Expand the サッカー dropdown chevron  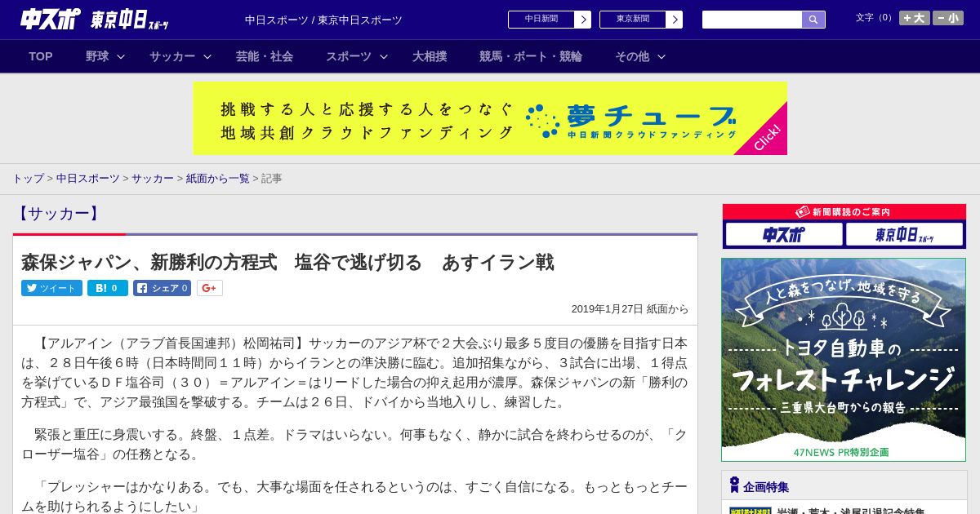207,56
